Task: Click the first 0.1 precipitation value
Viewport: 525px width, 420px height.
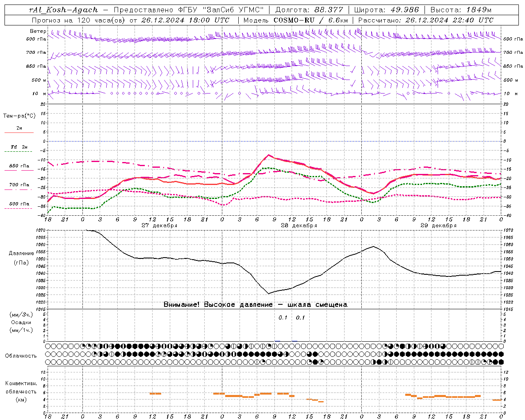Action: tap(283, 318)
